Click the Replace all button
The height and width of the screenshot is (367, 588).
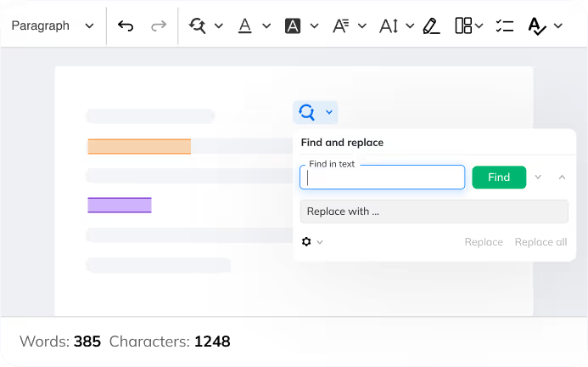coord(540,242)
